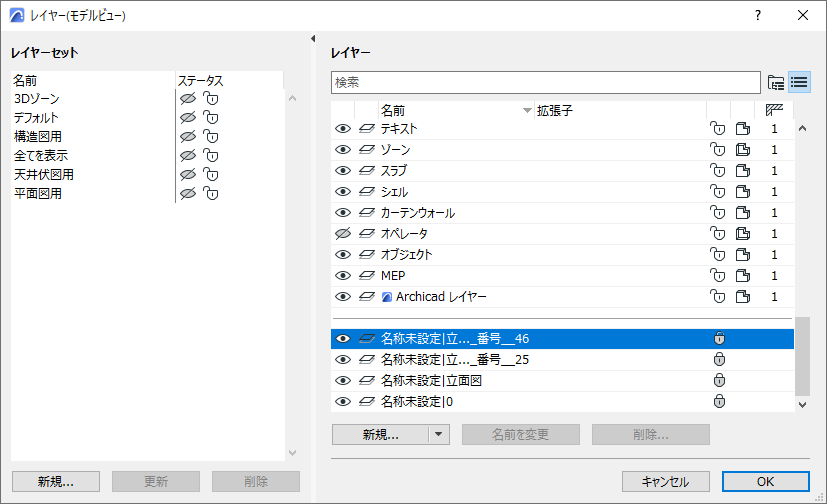Screen dimensions: 827x504
Task: Toggle visibility eye of テキスト layer
Action: pyautogui.click(x=343, y=129)
